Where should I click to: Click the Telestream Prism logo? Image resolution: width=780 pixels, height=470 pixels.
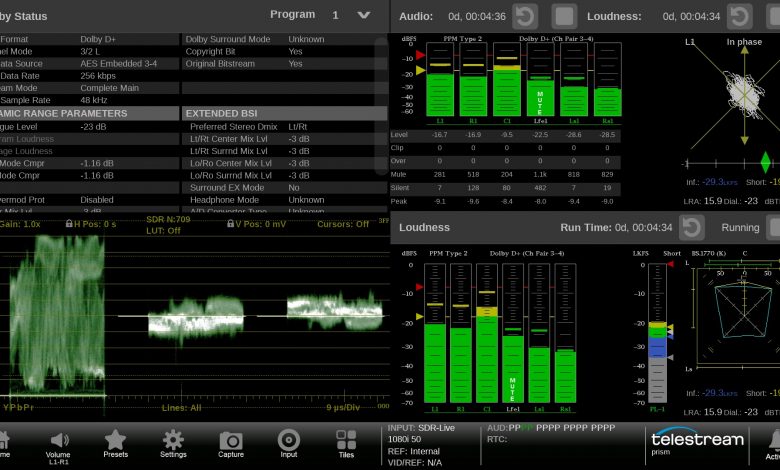point(697,444)
